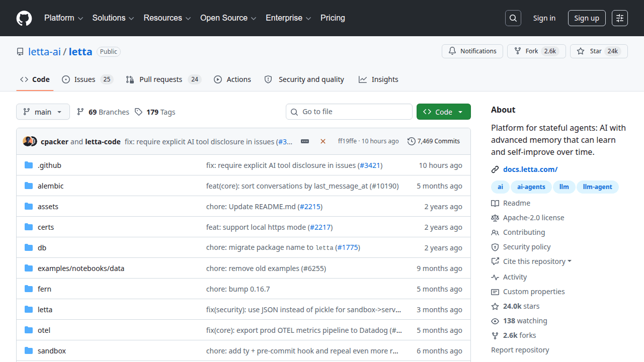Switch to the Code tab
Image resolution: width=644 pixels, height=362 pixels.
tap(35, 79)
